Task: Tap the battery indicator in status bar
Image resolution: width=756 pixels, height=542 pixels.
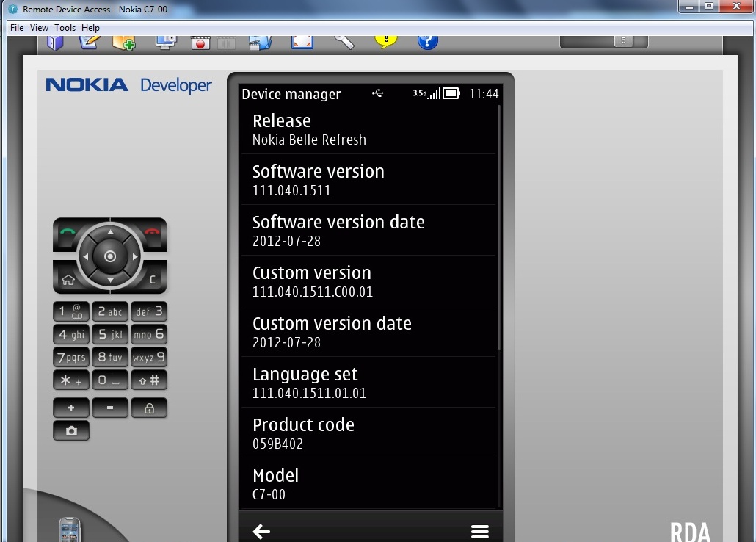Action: (451, 93)
